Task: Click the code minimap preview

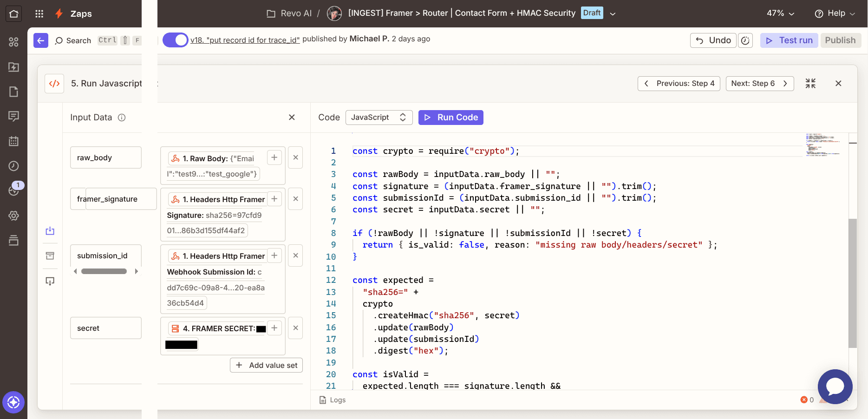Action: pos(822,145)
